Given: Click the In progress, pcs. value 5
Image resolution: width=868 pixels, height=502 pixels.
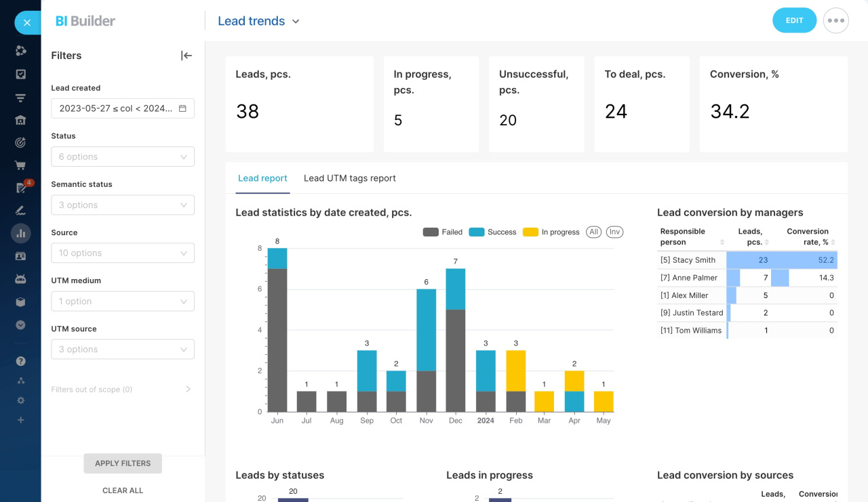Looking at the screenshot, I should [x=398, y=121].
